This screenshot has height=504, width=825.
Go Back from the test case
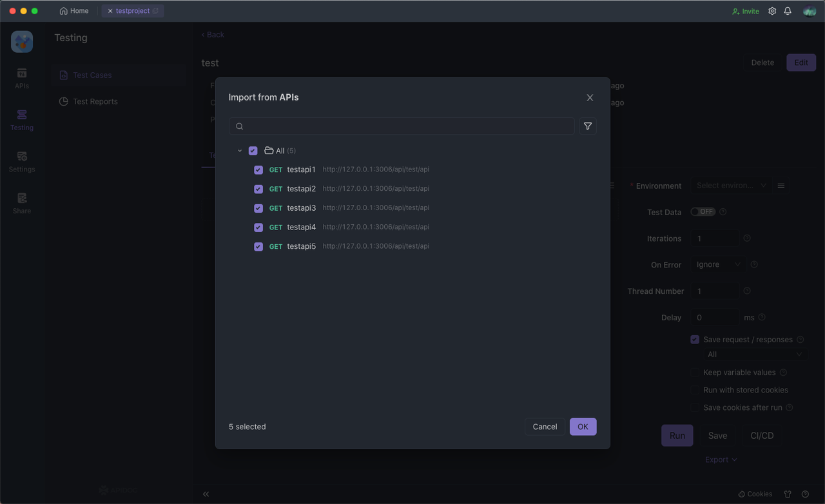(x=213, y=35)
